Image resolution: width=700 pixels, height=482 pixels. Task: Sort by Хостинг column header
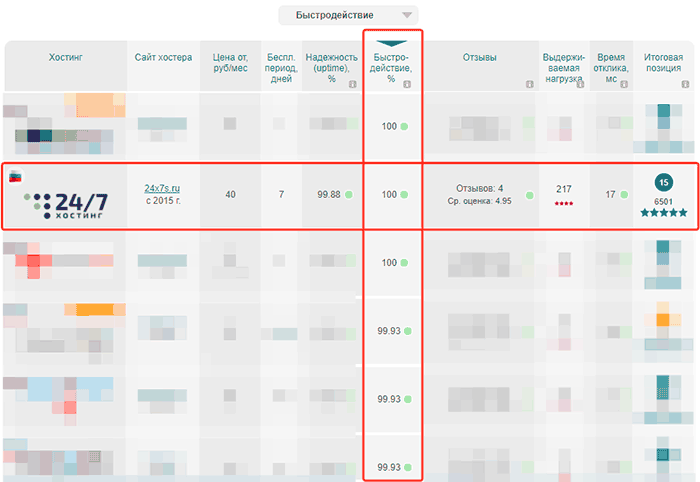(66, 58)
